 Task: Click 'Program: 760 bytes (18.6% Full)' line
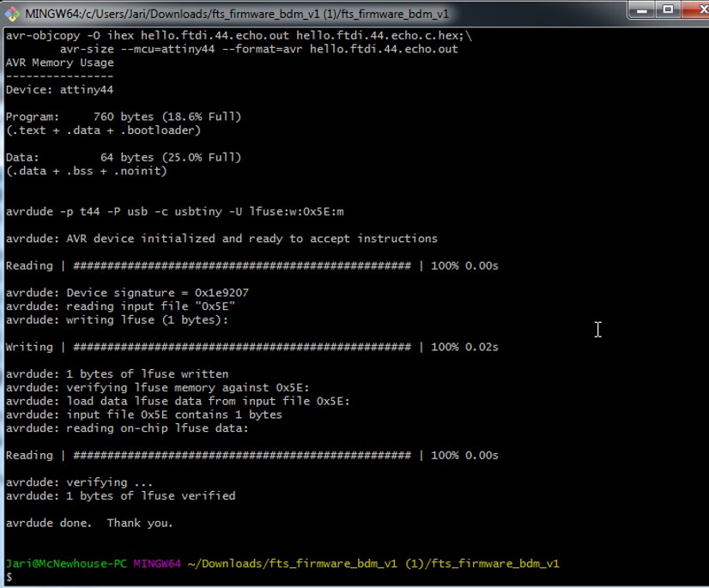click(124, 117)
